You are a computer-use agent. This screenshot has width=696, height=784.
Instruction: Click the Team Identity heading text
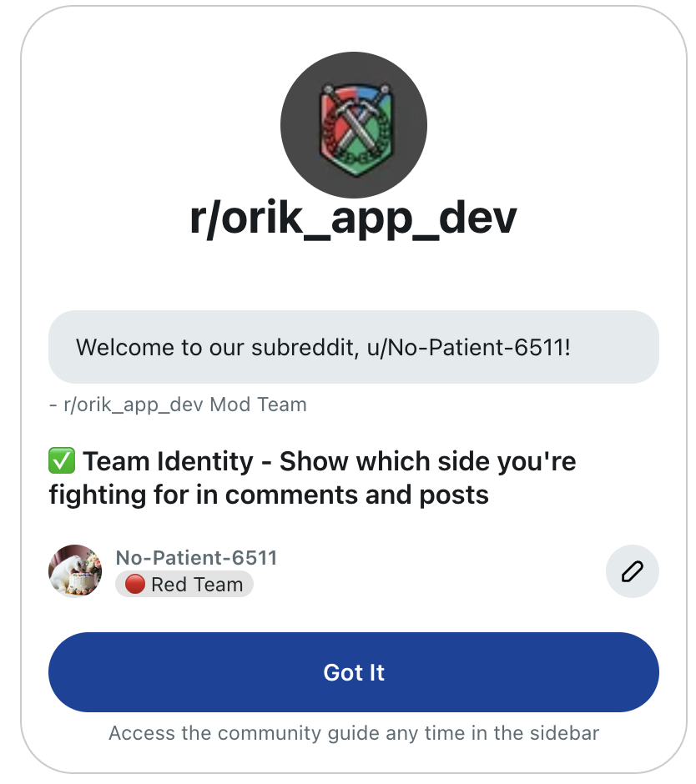point(312,478)
